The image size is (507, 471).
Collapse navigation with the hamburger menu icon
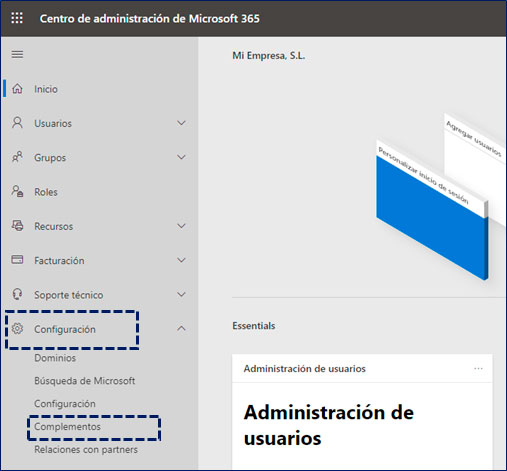point(17,54)
